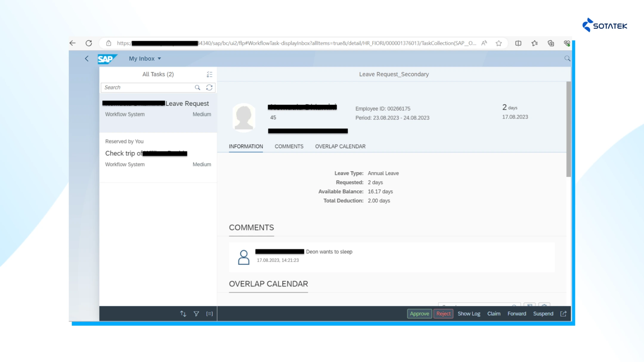Click the number '45' under employee name
The image size is (644, 362).
pos(273,118)
